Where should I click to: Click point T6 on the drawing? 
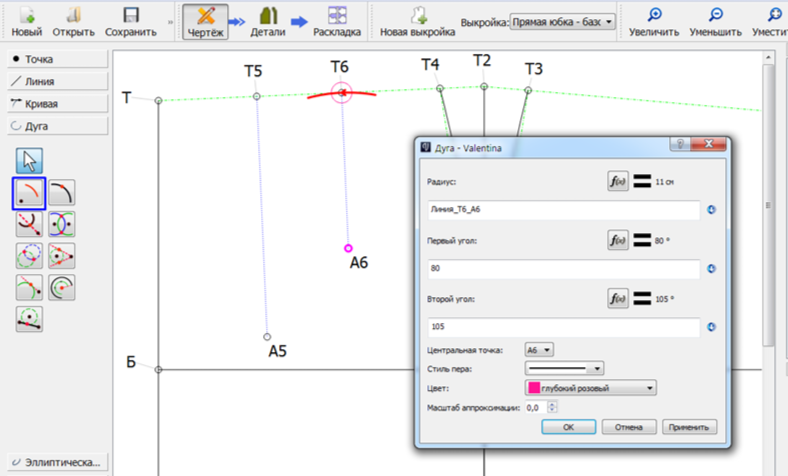click(x=342, y=92)
